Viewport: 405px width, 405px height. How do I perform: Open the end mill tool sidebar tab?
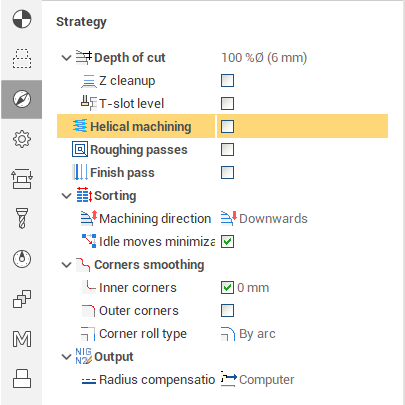pos(22,218)
